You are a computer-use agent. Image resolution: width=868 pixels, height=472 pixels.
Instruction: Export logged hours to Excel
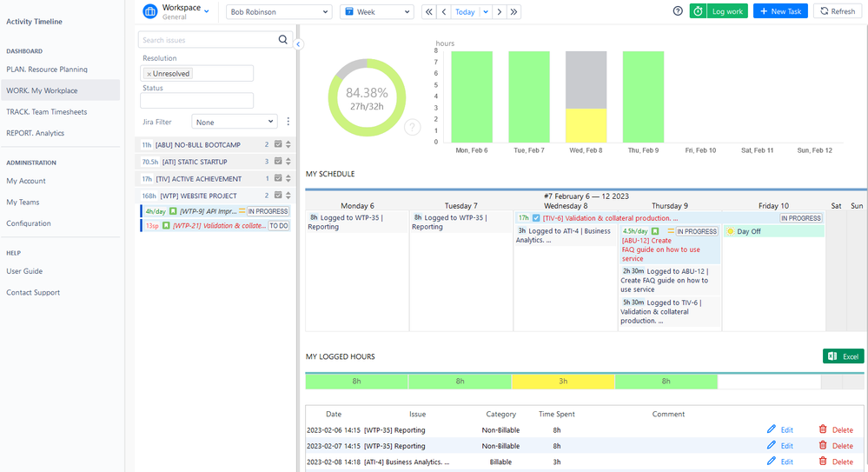[843, 356]
